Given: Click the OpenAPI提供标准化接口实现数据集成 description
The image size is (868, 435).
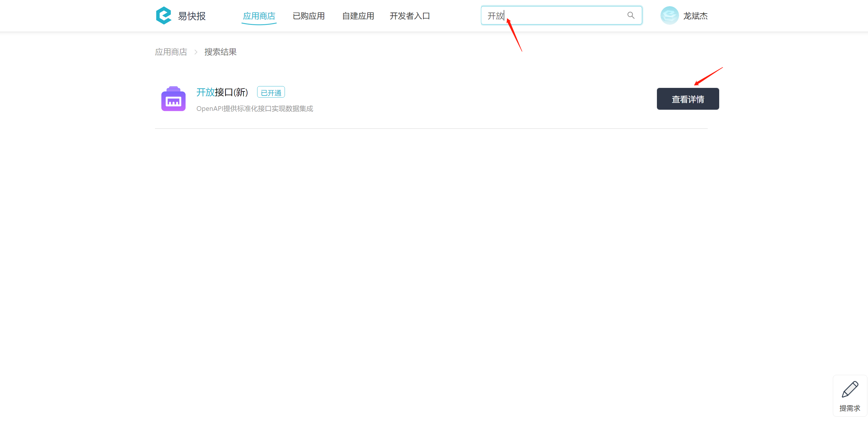Looking at the screenshot, I should [x=255, y=109].
